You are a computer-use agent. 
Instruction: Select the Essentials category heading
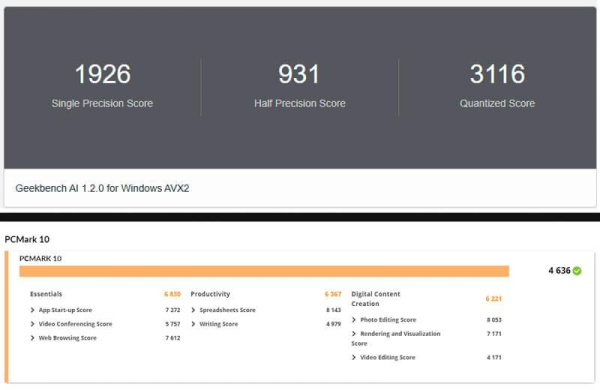point(46,294)
